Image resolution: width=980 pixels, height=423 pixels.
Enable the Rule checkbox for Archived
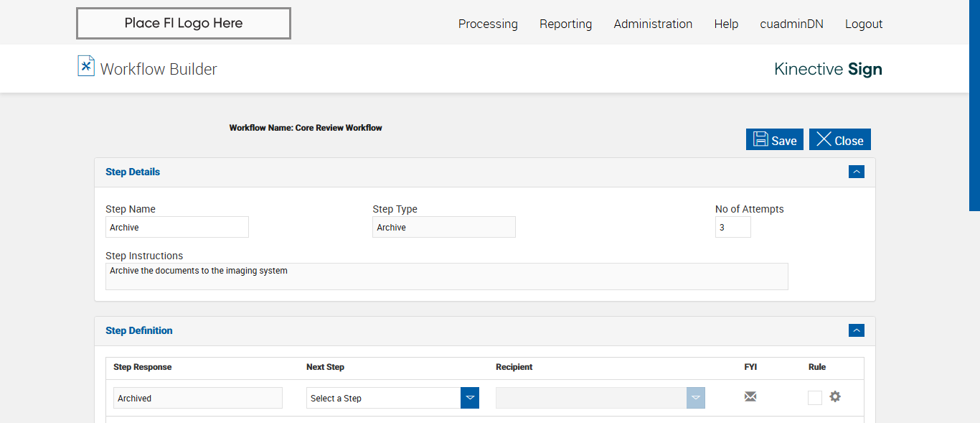point(814,398)
